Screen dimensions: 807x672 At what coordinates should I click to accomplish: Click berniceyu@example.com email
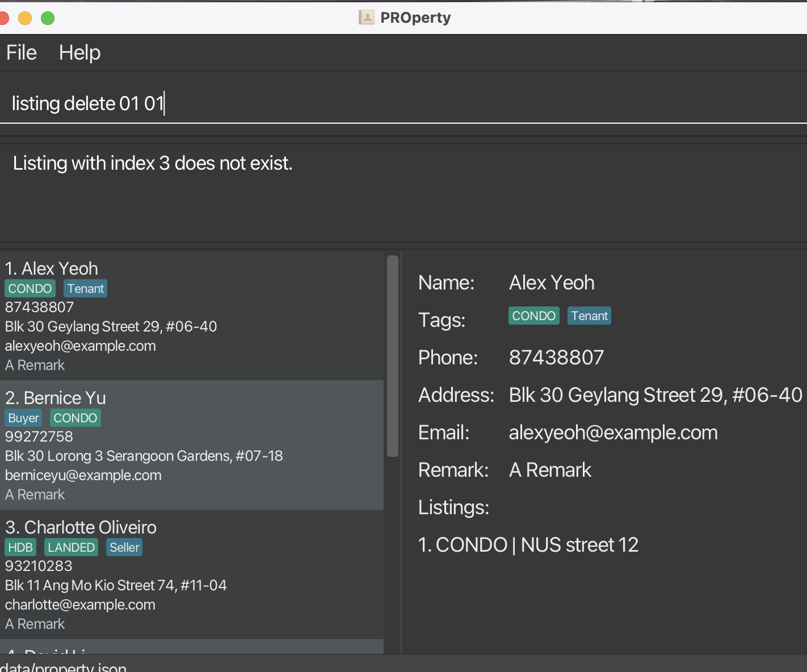[x=83, y=475]
